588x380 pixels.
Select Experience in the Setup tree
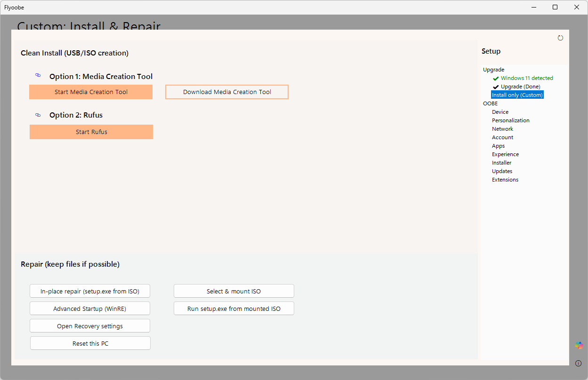[505, 154]
